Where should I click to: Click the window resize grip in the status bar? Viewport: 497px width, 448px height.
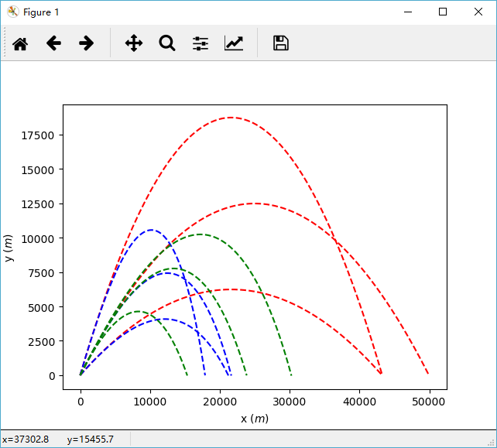point(492,443)
